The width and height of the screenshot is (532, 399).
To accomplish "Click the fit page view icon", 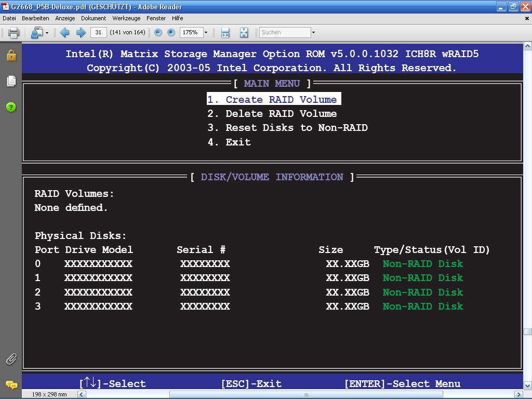I will 244,33.
